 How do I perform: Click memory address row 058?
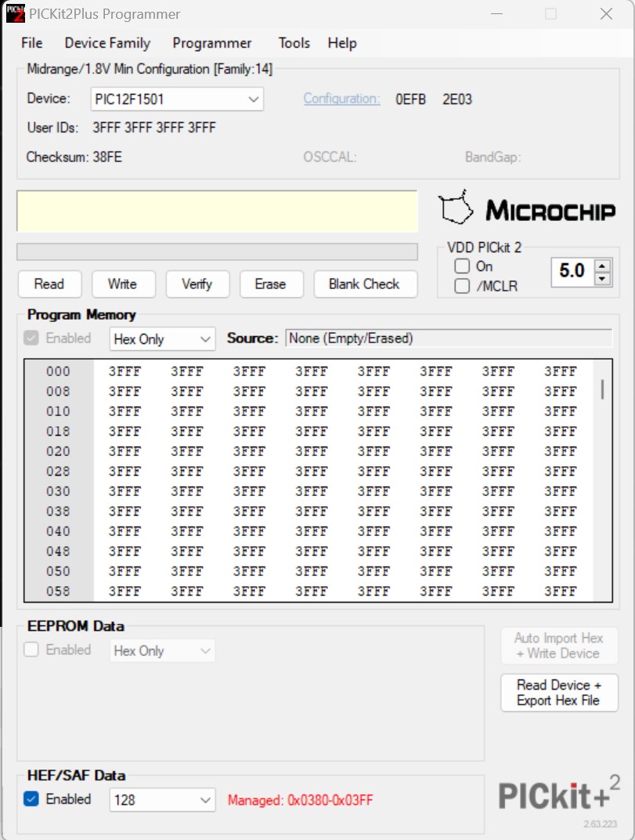[x=58, y=592]
